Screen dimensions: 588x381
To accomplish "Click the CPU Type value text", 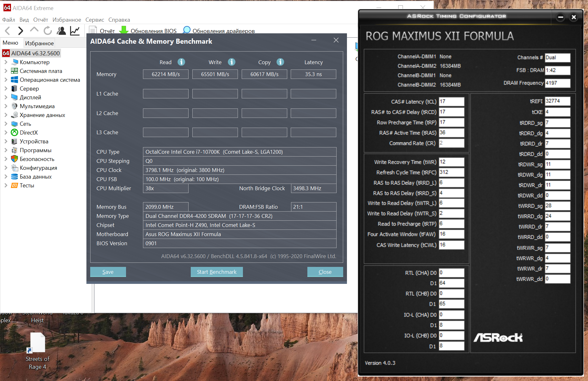I will [214, 152].
